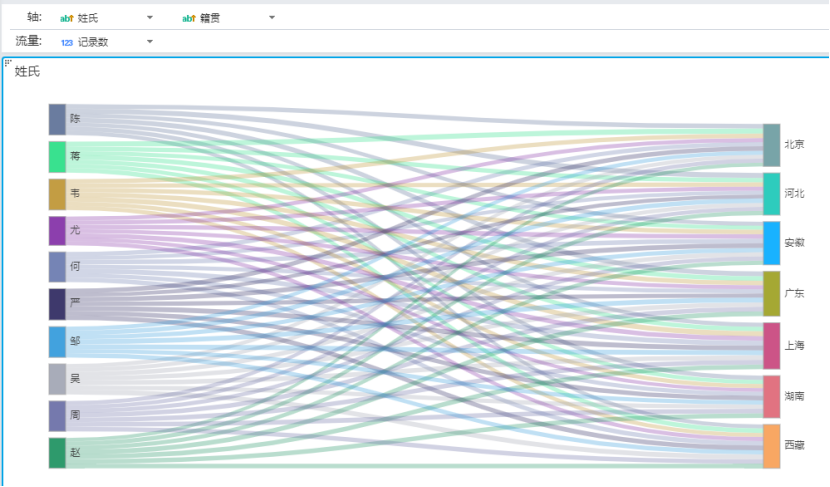This screenshot has width=830, height=487.
Task: Select the 尤 purple node block
Action: (57, 231)
